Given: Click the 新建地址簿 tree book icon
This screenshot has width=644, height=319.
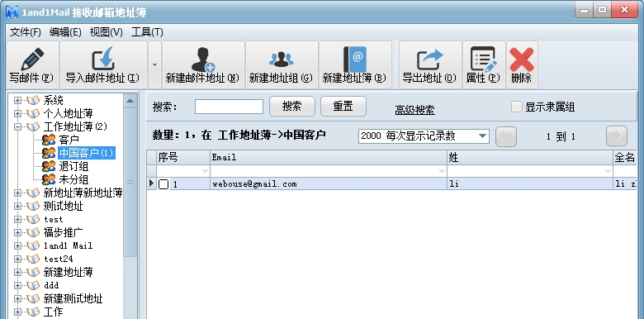Looking at the screenshot, I should tap(33, 272).
